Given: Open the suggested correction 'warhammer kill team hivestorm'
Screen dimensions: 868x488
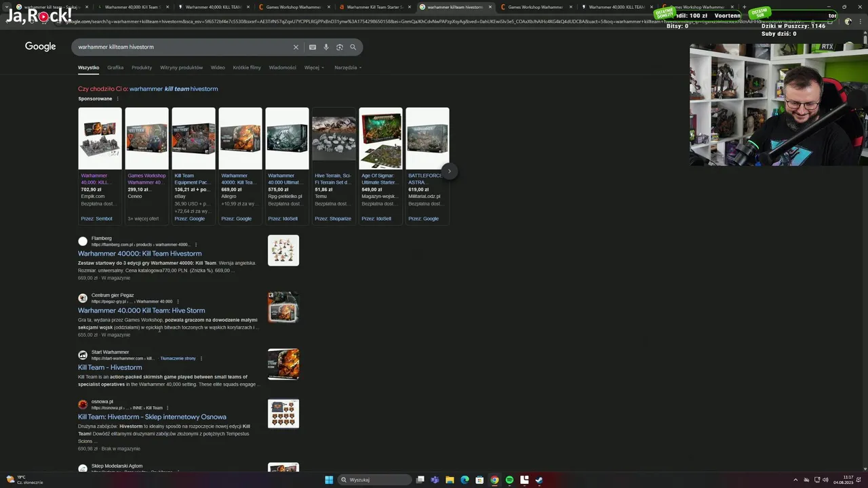Looking at the screenshot, I should (x=174, y=89).
